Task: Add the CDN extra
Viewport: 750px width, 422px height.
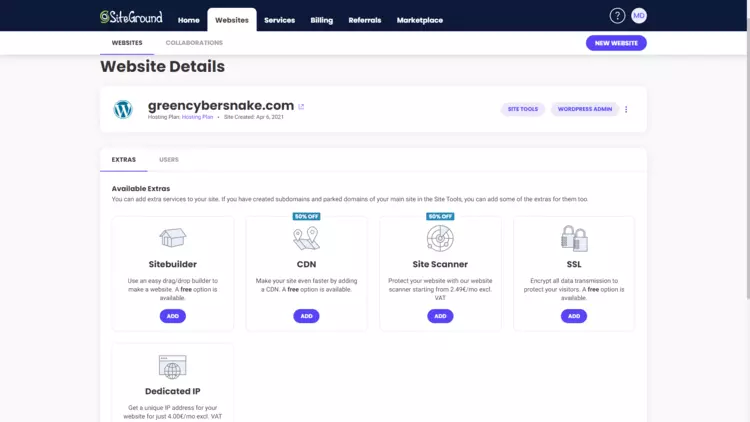Action: (x=306, y=316)
